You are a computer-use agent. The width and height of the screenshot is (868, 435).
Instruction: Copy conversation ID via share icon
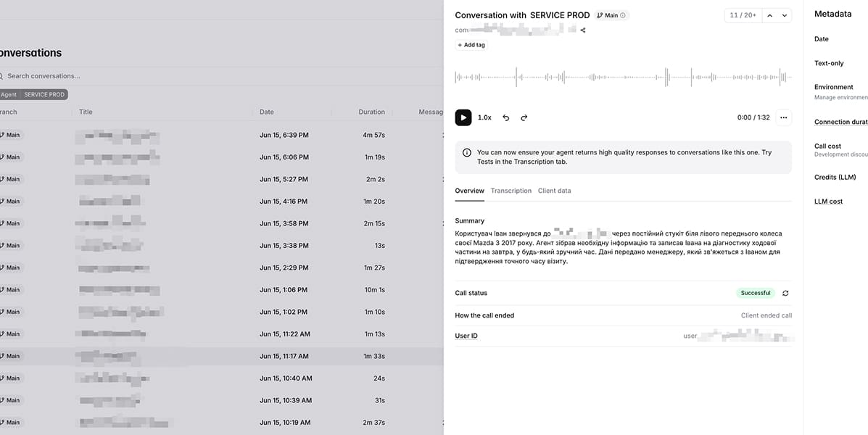tap(583, 30)
